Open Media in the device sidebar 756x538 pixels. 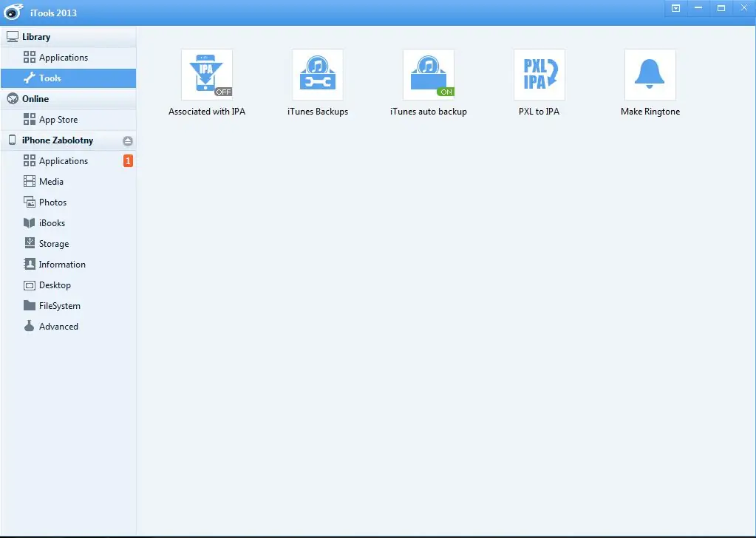tap(69, 182)
